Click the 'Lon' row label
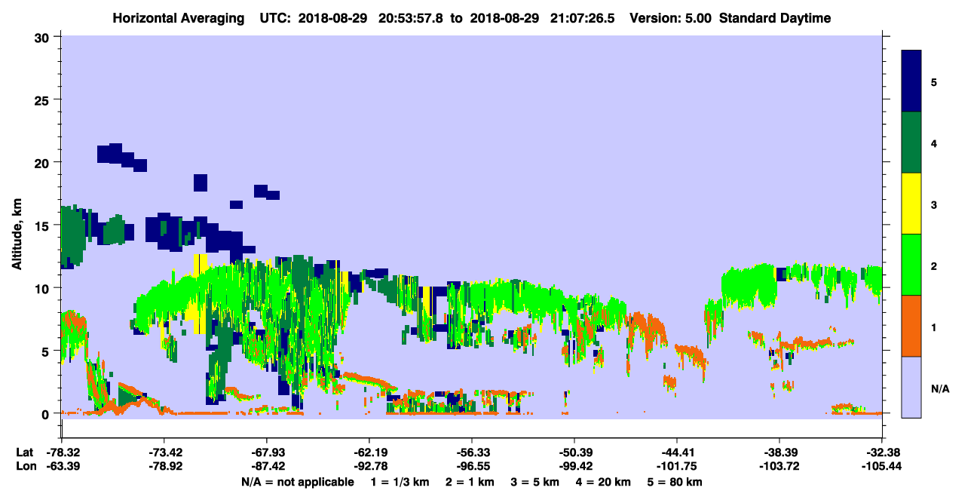The width and height of the screenshot is (980, 503). (25, 466)
